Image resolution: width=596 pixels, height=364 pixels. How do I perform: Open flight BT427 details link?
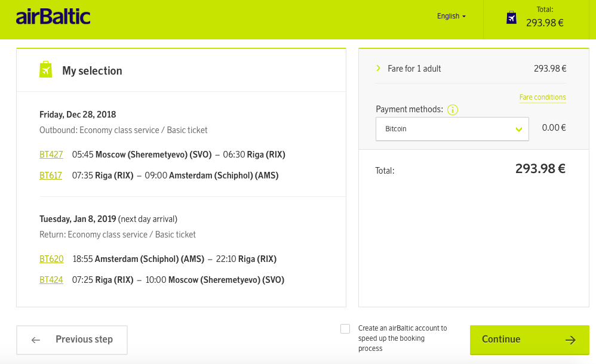coord(51,155)
